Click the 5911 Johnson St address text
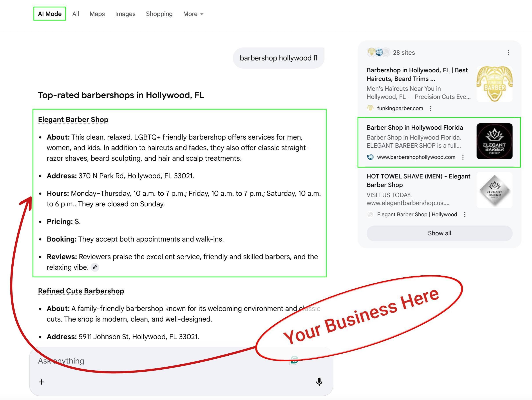 tap(139, 337)
